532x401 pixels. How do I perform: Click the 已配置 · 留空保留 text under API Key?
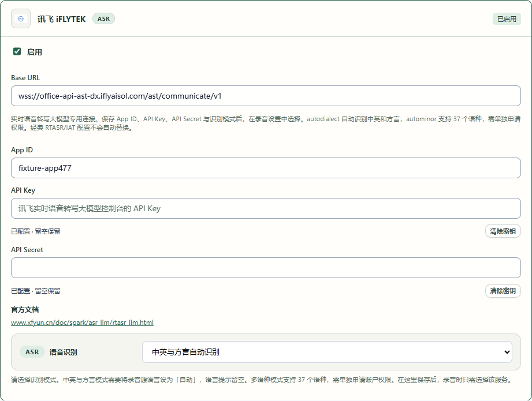[x=36, y=231]
